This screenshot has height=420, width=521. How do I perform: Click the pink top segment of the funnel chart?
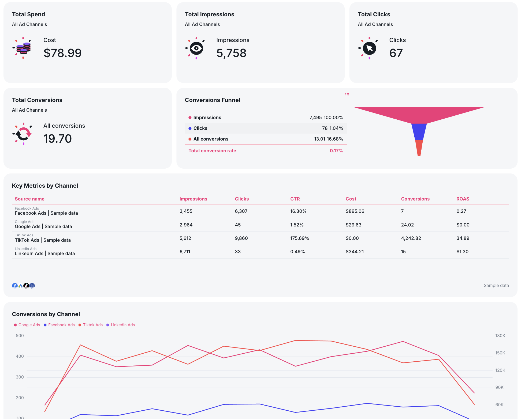pyautogui.click(x=419, y=114)
